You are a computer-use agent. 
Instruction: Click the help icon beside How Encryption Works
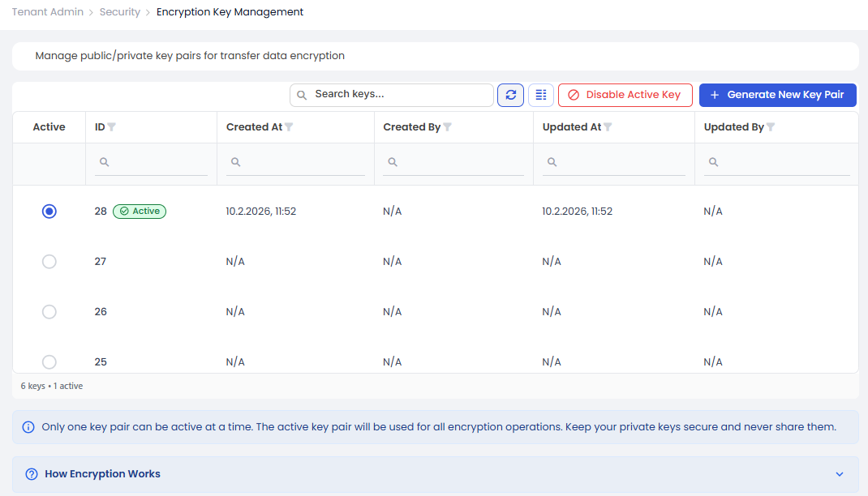click(x=32, y=474)
